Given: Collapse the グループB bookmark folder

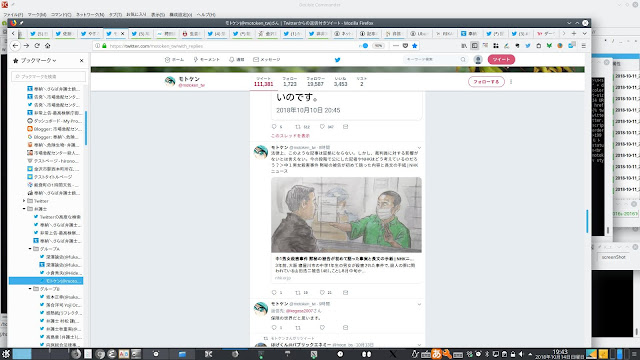Looking at the screenshot, I should point(30,289).
